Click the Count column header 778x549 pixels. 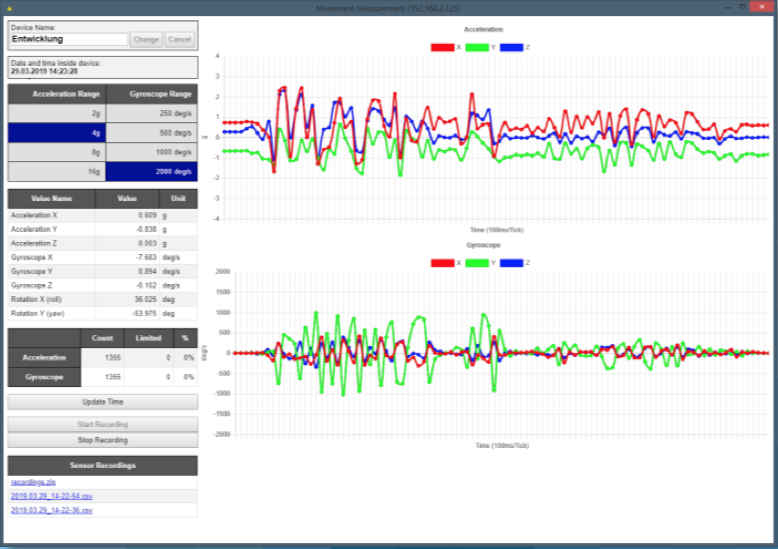point(102,338)
